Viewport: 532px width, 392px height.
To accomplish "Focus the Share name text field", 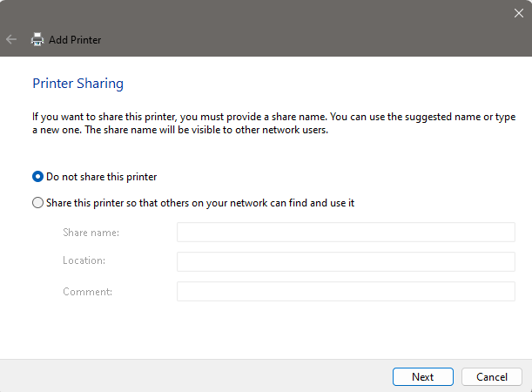I will (x=346, y=232).
